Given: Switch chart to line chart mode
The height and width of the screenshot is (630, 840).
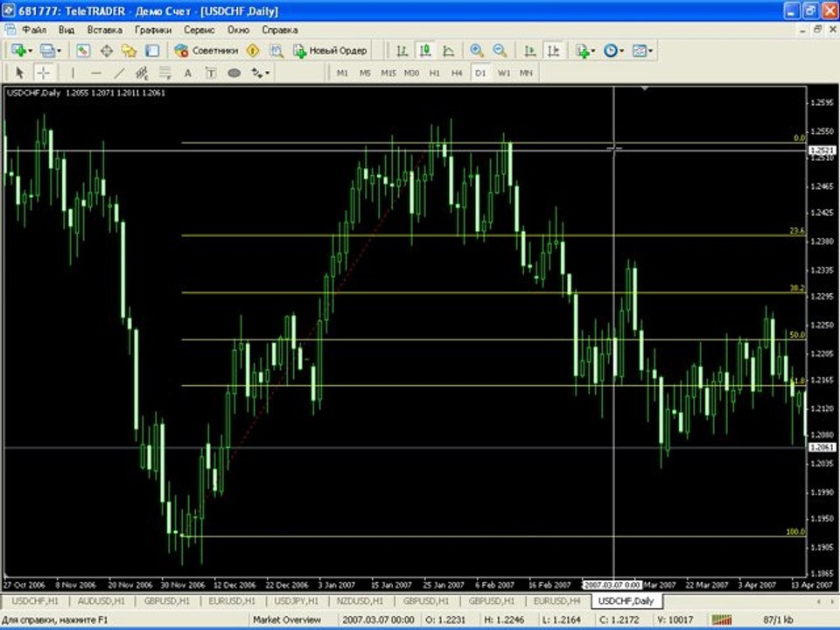Looking at the screenshot, I should [448, 51].
